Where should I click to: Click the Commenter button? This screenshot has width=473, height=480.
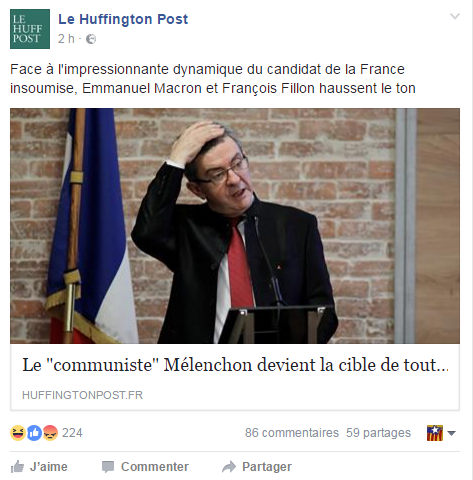(145, 467)
